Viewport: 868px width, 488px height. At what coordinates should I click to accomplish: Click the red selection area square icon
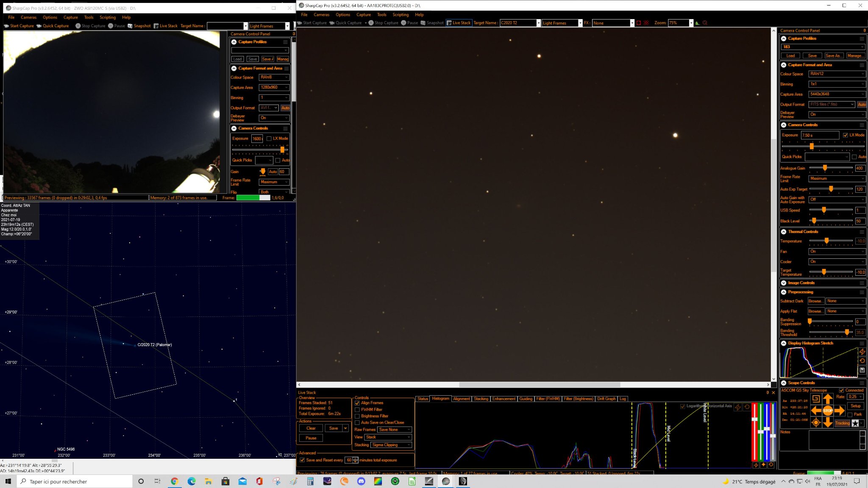[639, 23]
